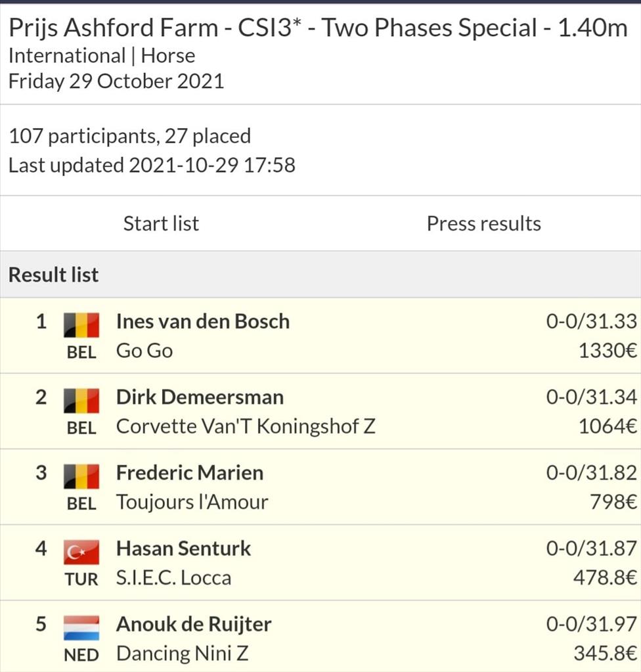Click Belgian flag beside Frederic Marien
Viewport: 641px width, 672px height.
pyautogui.click(x=81, y=476)
